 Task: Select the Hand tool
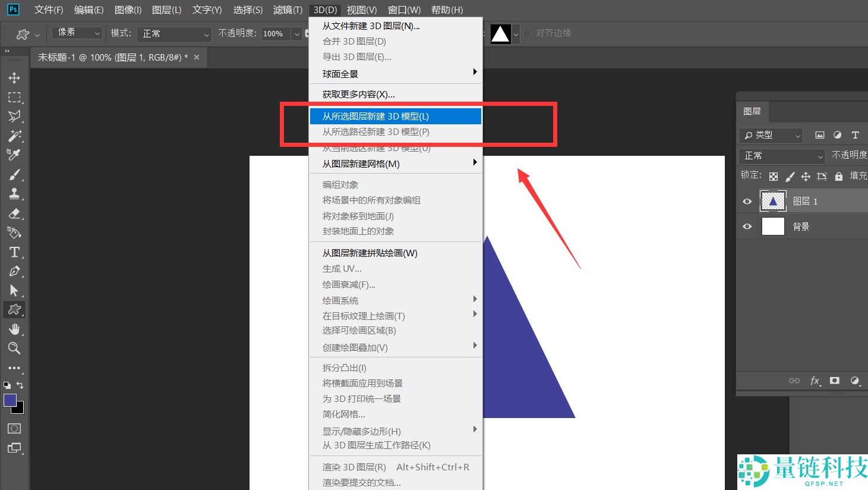point(14,329)
